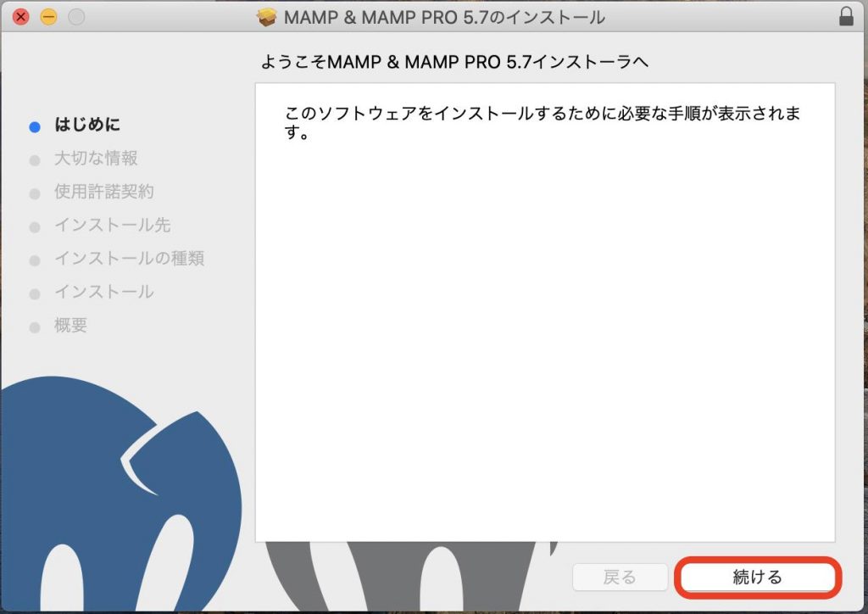
Task: Select the 使用許諾契約 step in the sidebar
Action: pos(104,192)
